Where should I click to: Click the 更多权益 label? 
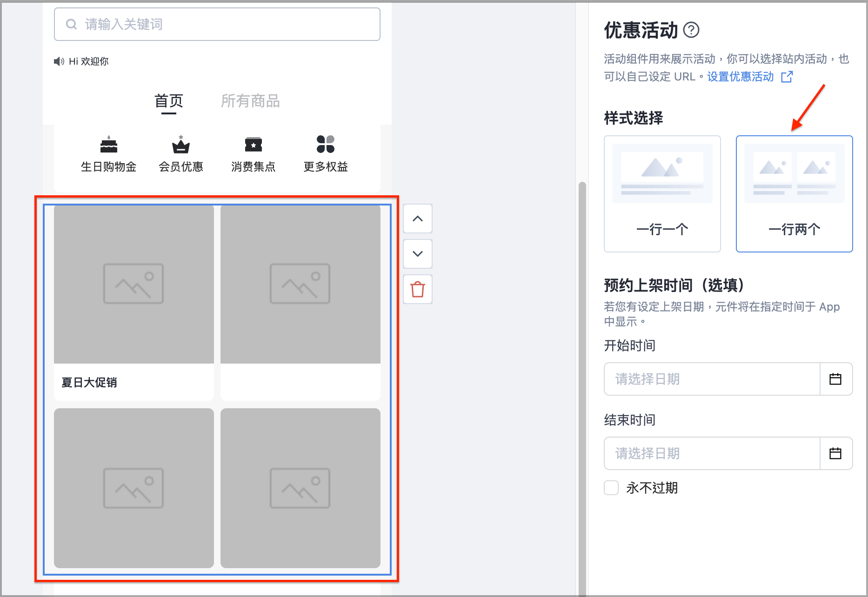tap(326, 166)
